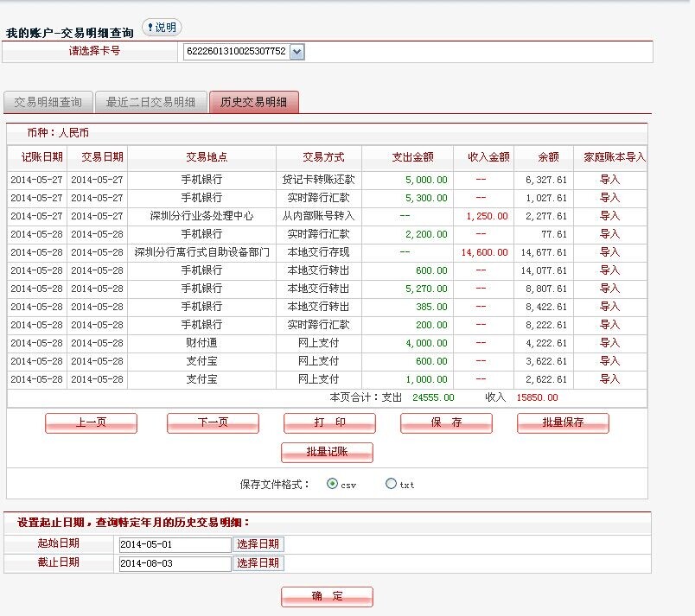
Task: Open 选择日期 picker for end date
Action: point(258,563)
